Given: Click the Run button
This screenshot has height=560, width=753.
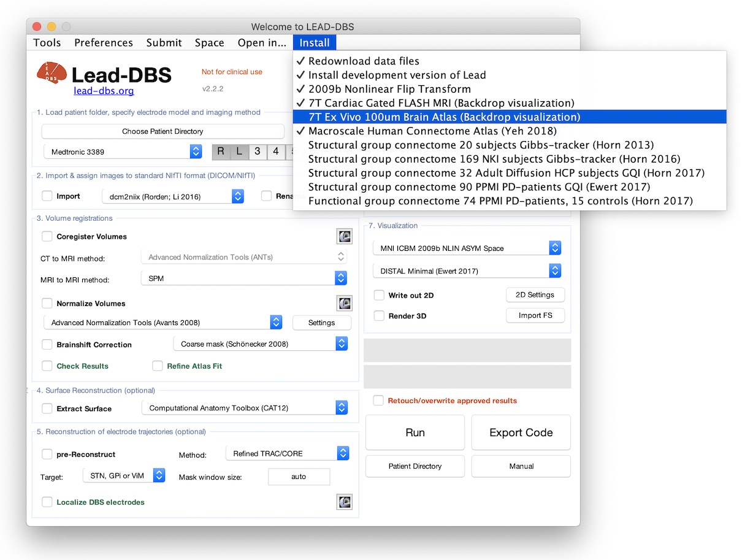Looking at the screenshot, I should point(415,432).
